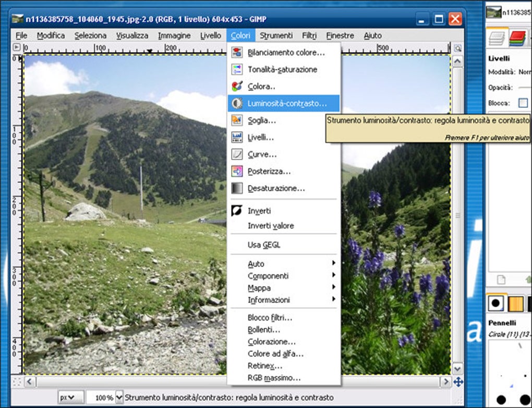Click the Bilanciamento colore menu icon
532x408 pixels.
(x=237, y=52)
